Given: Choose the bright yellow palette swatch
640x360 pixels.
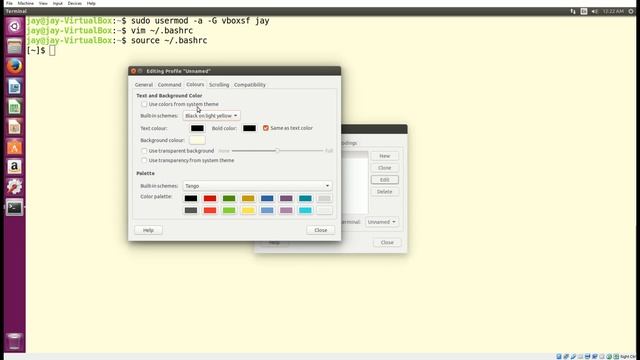Looking at the screenshot, I should 248,210.
